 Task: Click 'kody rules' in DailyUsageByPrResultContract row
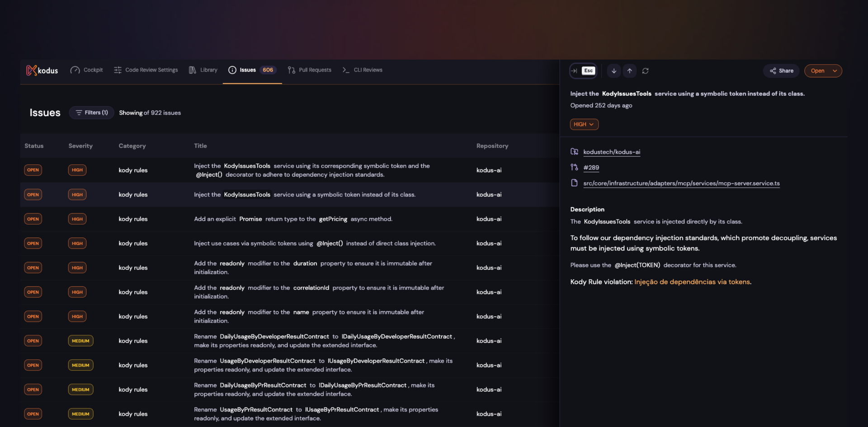tap(133, 390)
